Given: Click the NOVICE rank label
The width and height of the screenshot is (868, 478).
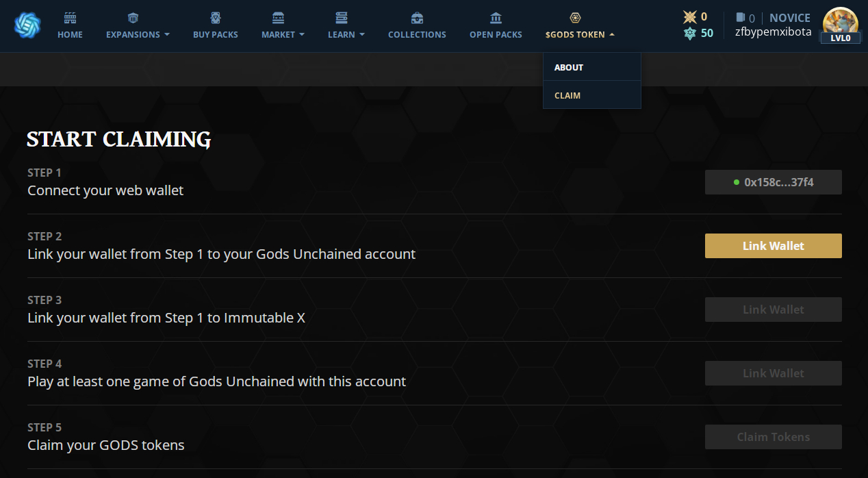Looking at the screenshot, I should click(790, 18).
